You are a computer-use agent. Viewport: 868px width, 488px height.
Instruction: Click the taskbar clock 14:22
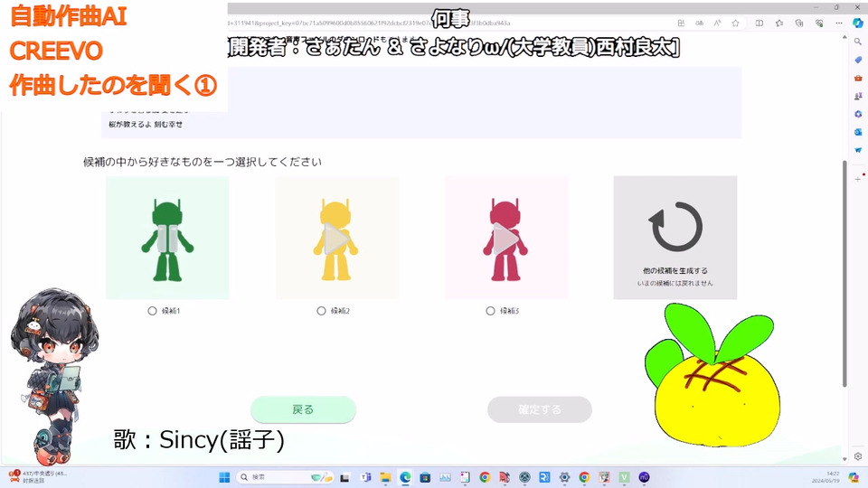point(825,477)
